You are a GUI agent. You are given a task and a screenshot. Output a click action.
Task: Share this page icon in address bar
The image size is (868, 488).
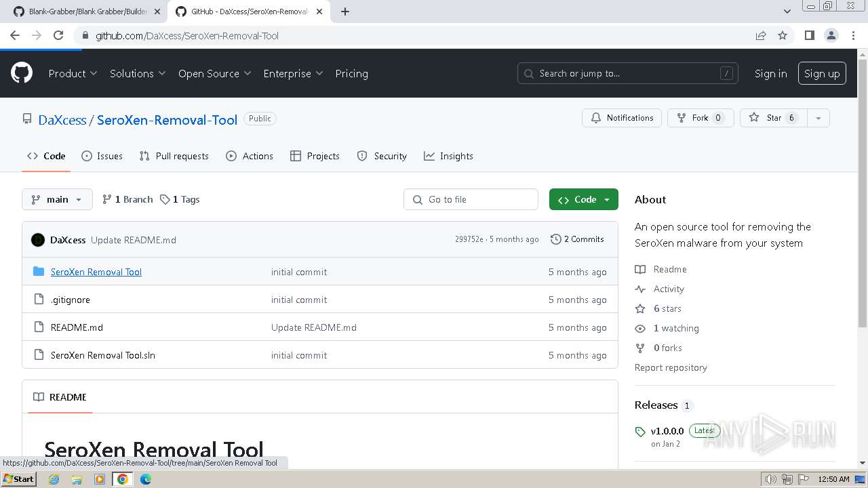point(761,35)
